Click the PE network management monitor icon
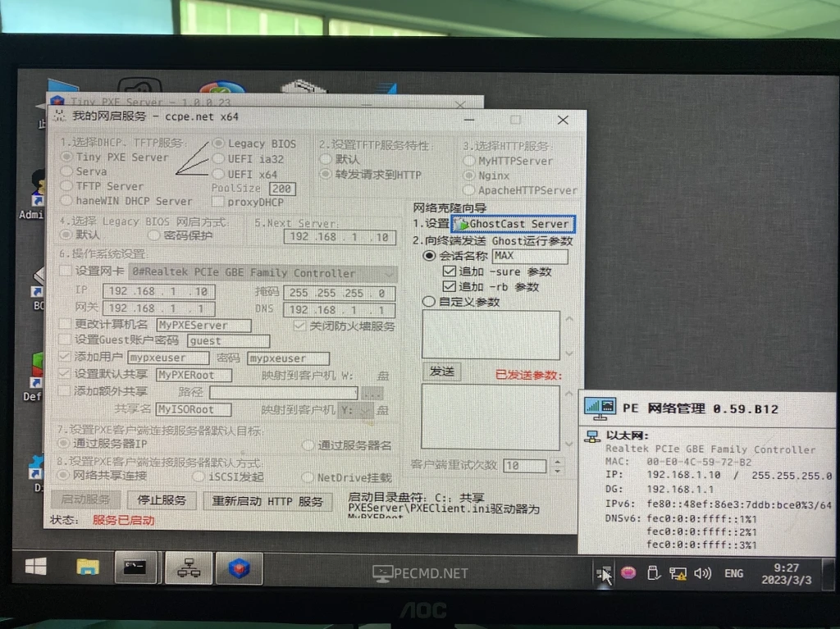This screenshot has width=840, height=629. [x=600, y=408]
